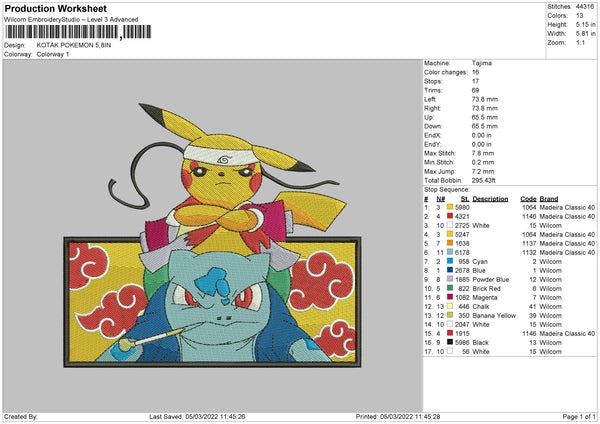Click the Pikachu Bulbasaur embroidery design preview
Viewport: 600px width, 424px height.
click(212, 235)
